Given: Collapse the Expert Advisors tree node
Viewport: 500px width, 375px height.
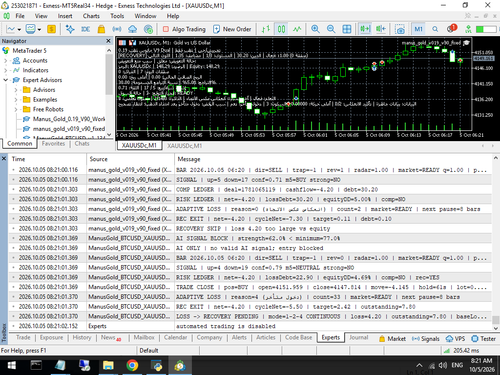Looking at the screenshot, I should 6,80.
